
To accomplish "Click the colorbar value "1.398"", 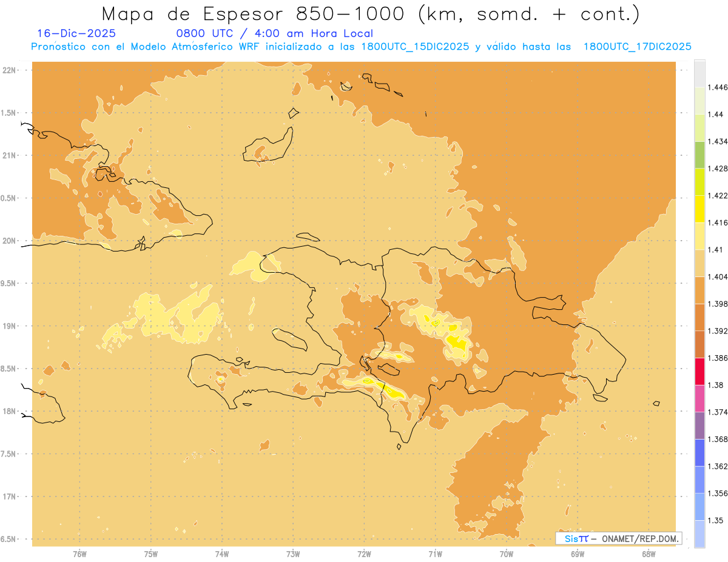I will 718,304.
